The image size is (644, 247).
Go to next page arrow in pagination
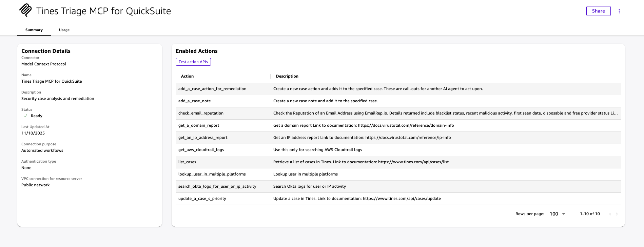point(617,214)
